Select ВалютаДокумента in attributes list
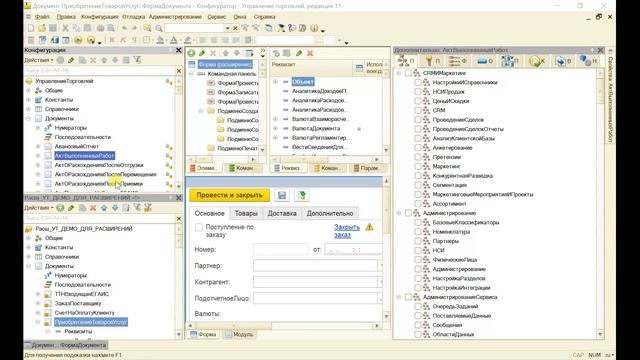640x360 pixels. 316,128
